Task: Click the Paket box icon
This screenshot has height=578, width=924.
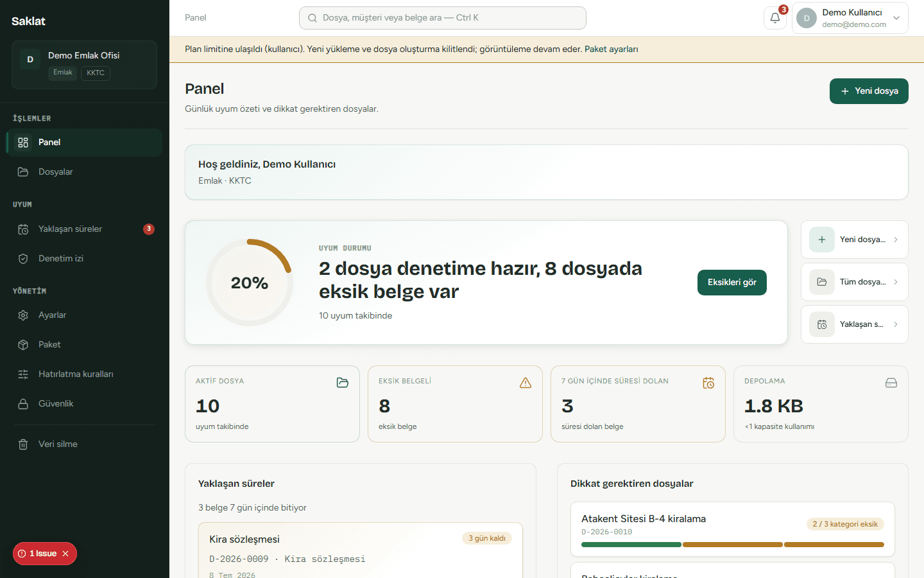Action: coord(23,345)
